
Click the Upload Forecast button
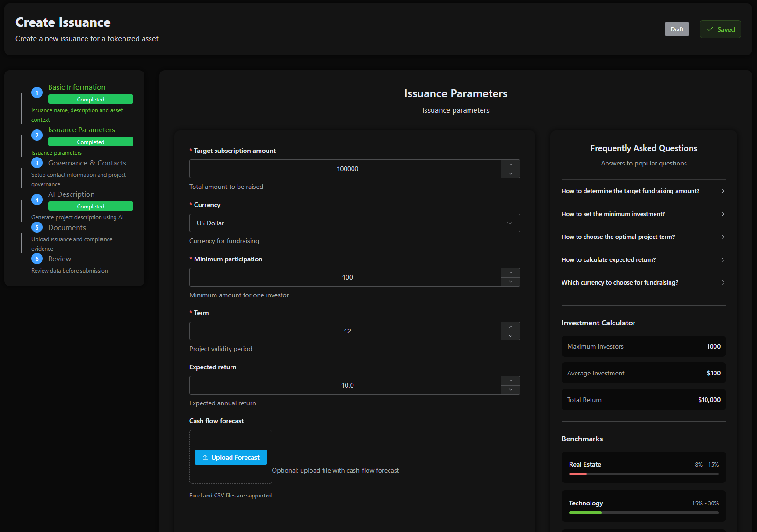(x=231, y=457)
